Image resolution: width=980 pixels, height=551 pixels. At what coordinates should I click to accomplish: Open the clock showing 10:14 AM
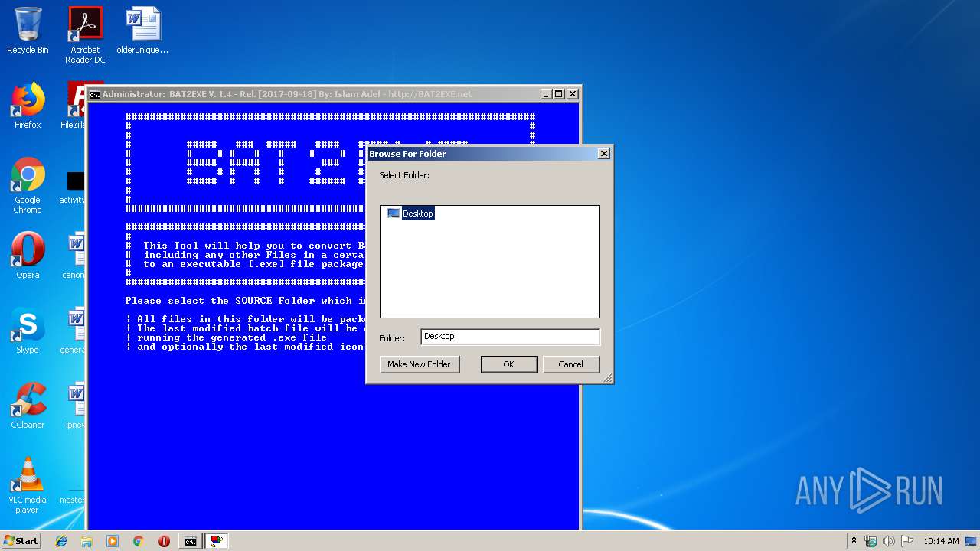tap(941, 541)
